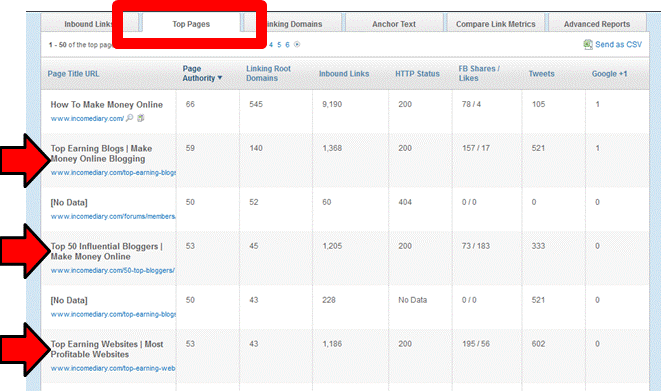Select the Top Pages tab
The height and width of the screenshot is (391, 661).
[191, 24]
